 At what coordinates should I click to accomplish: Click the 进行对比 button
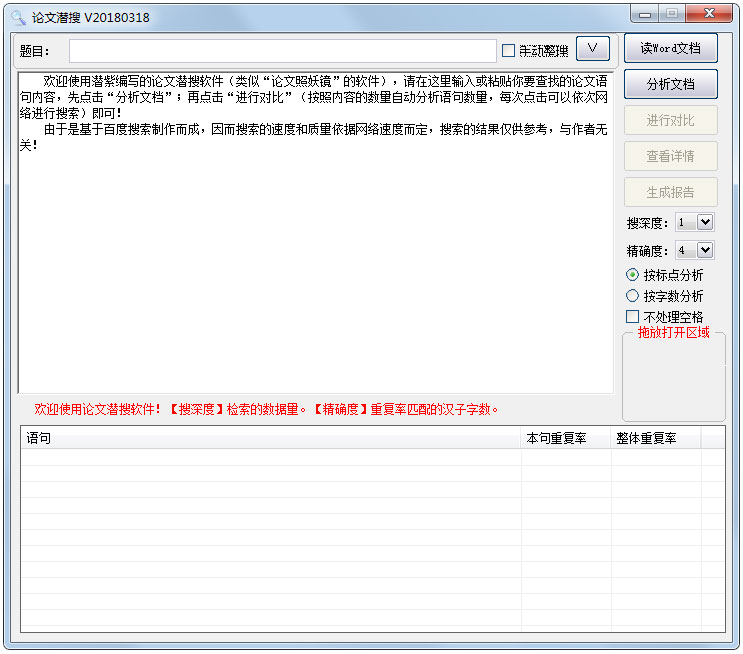tap(670, 120)
